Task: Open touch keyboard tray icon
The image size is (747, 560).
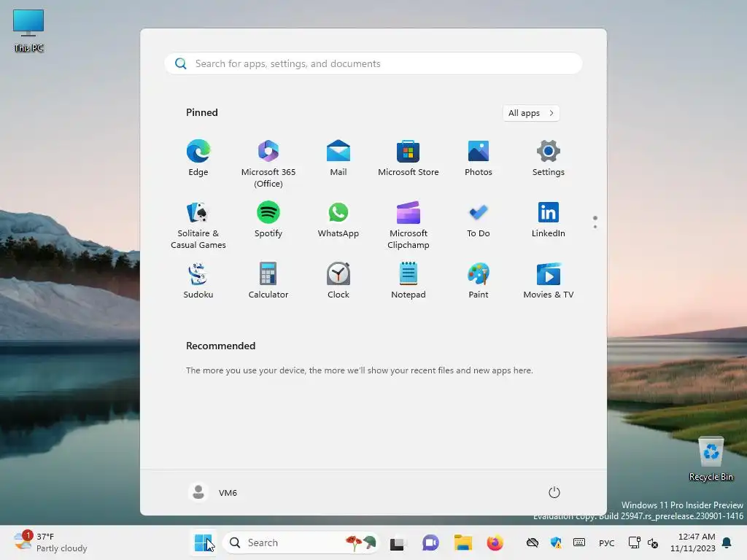Action: pyautogui.click(x=578, y=542)
